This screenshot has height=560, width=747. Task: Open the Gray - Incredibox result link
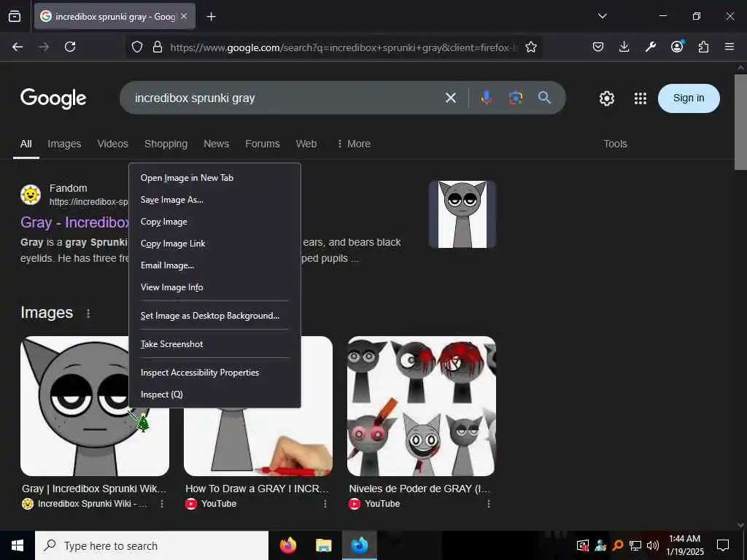point(75,222)
